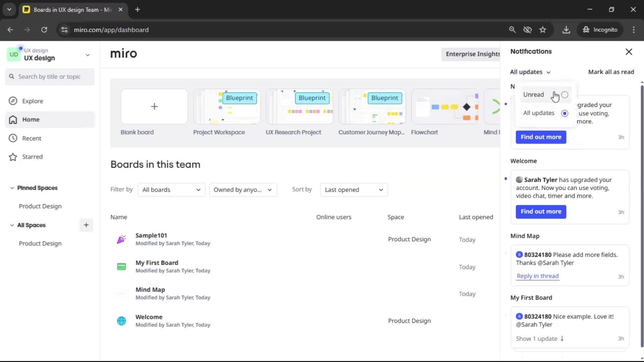Click Mark all as read
The height and width of the screenshot is (362, 644).
(x=611, y=72)
